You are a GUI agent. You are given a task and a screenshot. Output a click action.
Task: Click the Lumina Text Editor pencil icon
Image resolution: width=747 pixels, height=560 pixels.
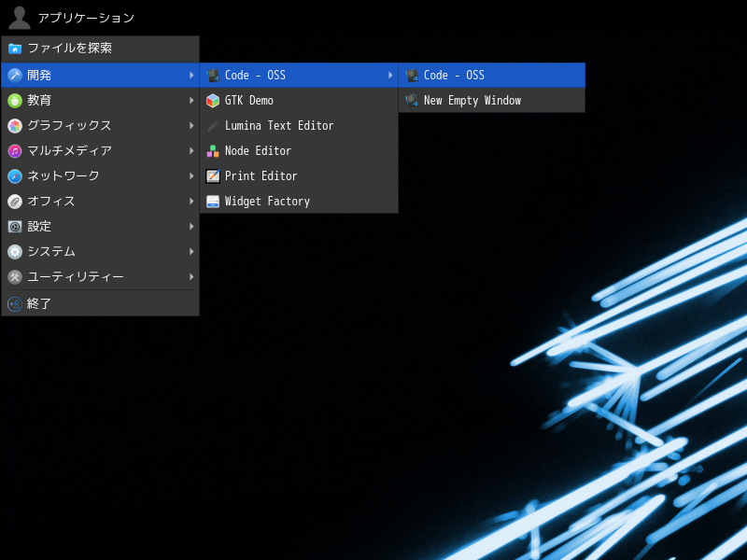click(x=213, y=126)
